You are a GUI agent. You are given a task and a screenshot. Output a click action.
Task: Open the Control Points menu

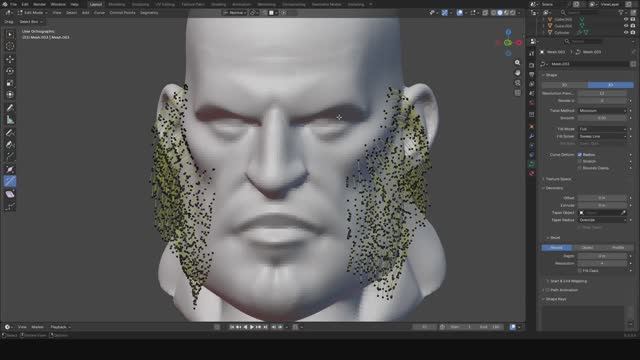[x=122, y=13]
